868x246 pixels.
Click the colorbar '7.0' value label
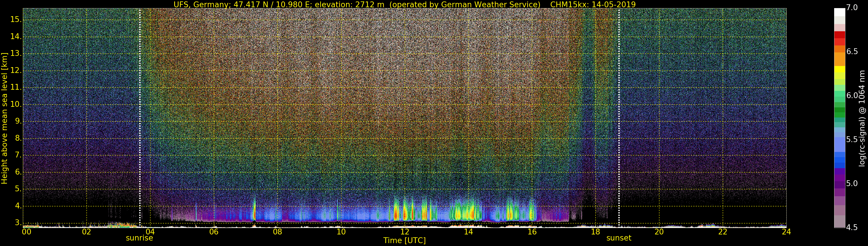(852, 8)
